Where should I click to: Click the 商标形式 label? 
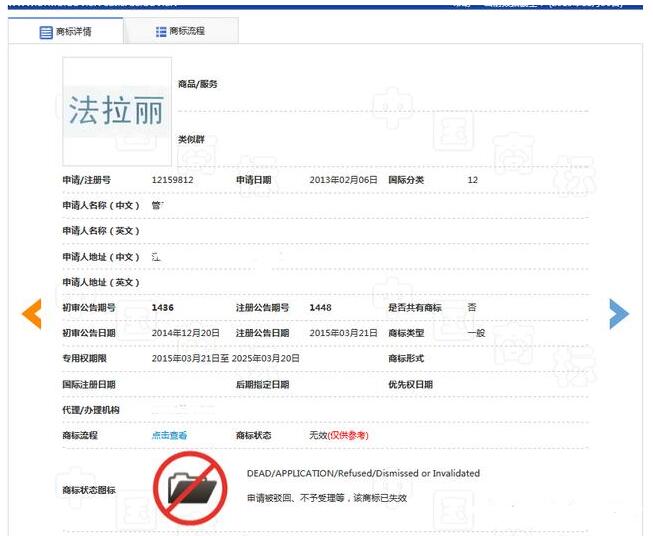coord(406,359)
